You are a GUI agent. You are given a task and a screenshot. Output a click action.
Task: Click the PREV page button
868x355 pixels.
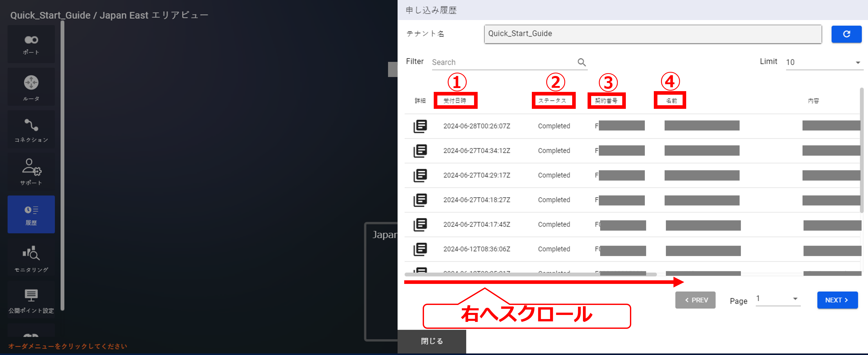(695, 300)
